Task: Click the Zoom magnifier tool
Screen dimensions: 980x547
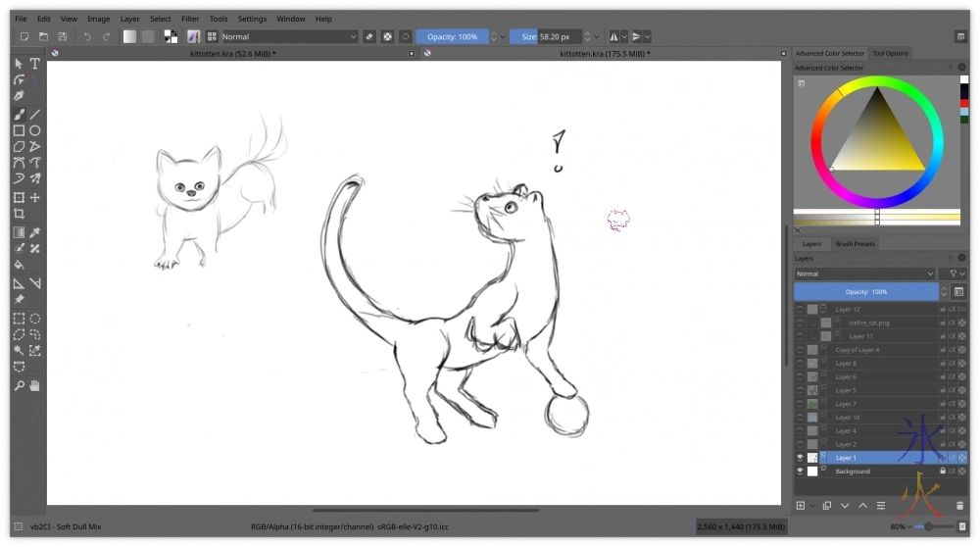Action: click(19, 386)
